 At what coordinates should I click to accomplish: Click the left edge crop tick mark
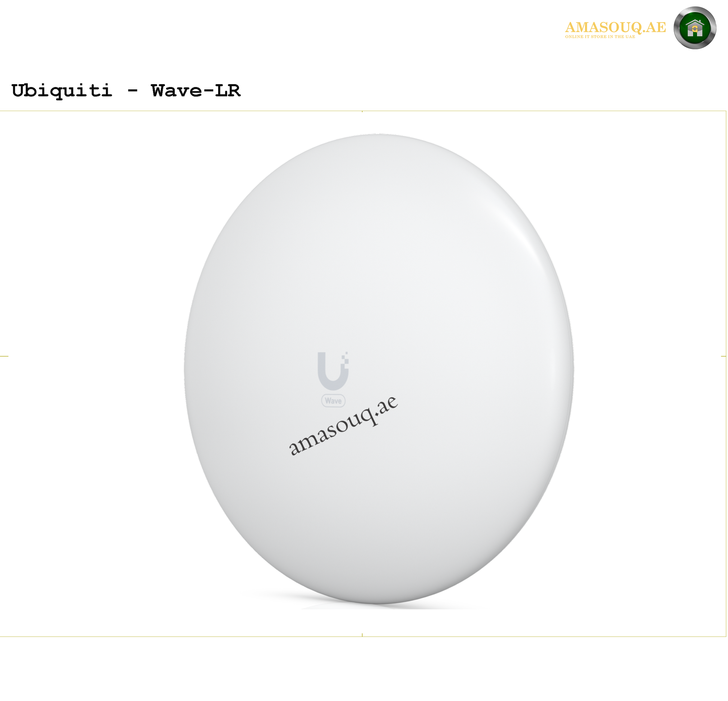pos(4,356)
